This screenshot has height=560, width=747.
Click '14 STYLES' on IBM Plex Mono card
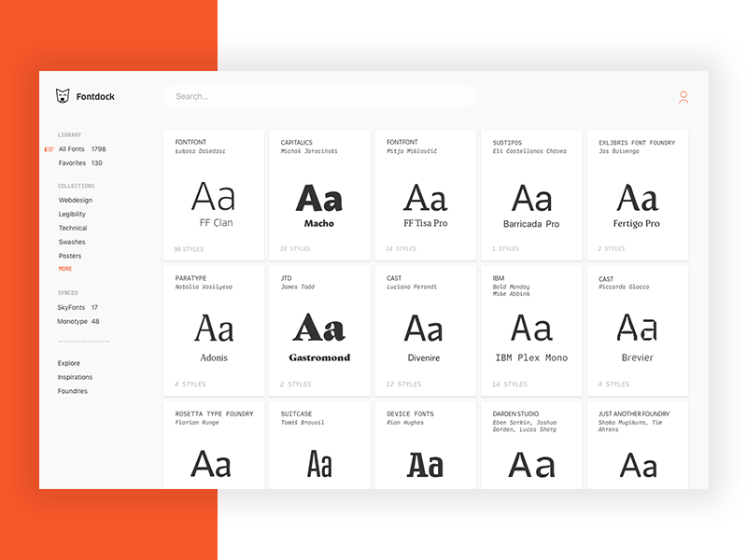point(510,385)
